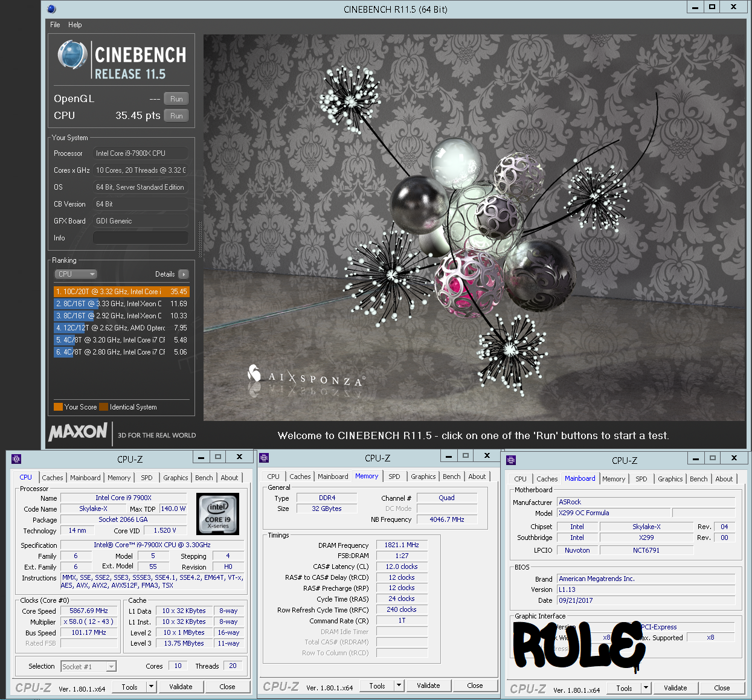
Task: Expand Tools dropdown arrow in left CPU-Z
Action: coord(152,687)
